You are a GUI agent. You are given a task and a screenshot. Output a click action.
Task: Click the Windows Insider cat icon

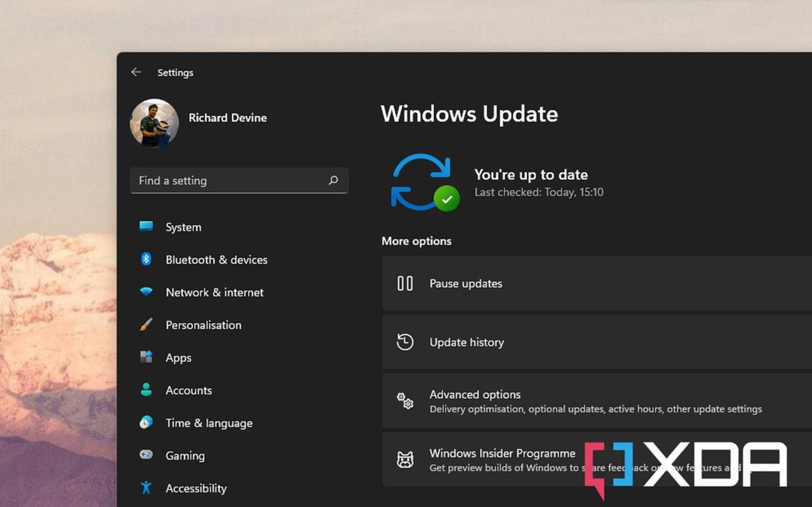(x=405, y=460)
